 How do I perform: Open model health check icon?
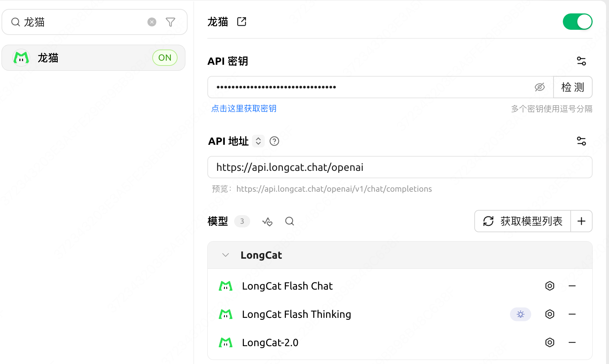[267, 221]
